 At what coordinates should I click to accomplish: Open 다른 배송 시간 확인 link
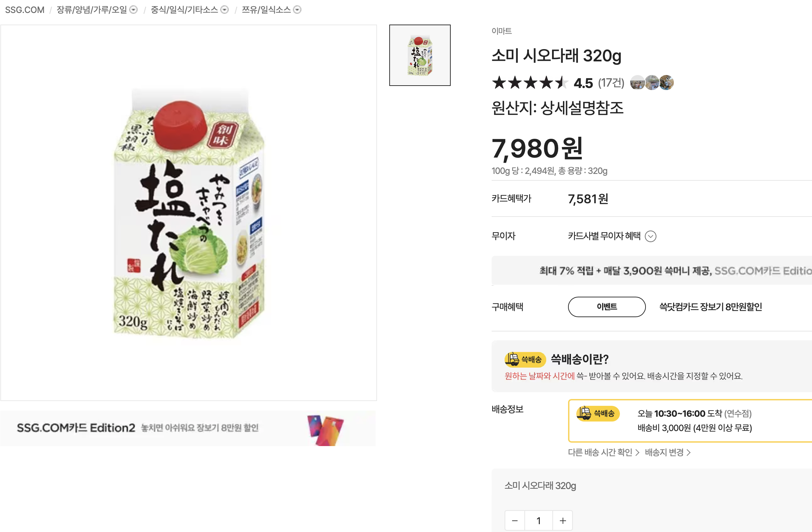[x=603, y=453]
